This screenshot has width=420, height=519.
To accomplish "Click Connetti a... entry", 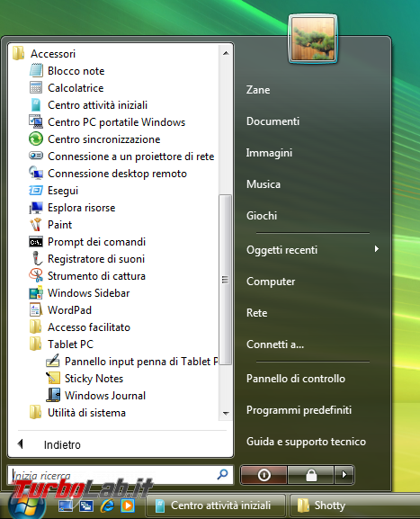I will pyautogui.click(x=275, y=345).
